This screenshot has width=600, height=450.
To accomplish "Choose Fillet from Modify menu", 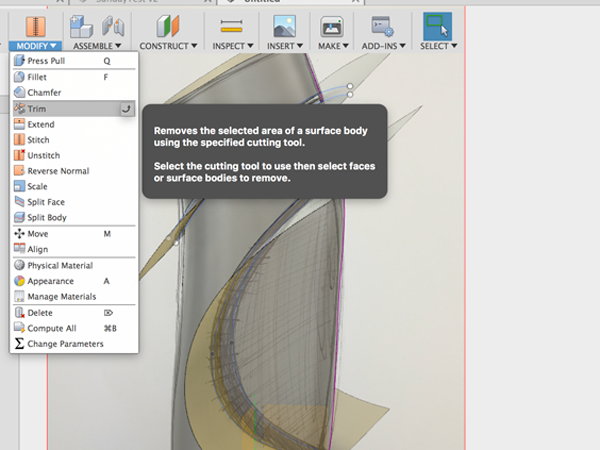I will pos(74,77).
